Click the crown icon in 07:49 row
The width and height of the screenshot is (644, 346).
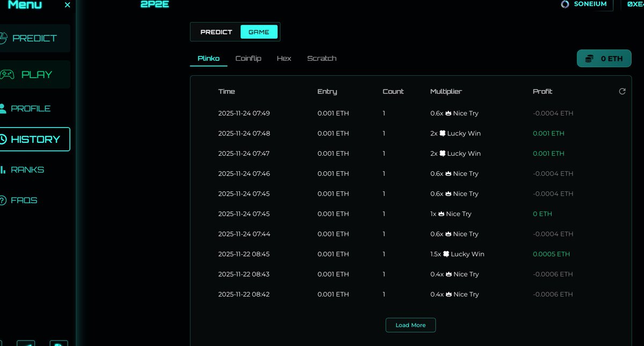pyautogui.click(x=448, y=113)
